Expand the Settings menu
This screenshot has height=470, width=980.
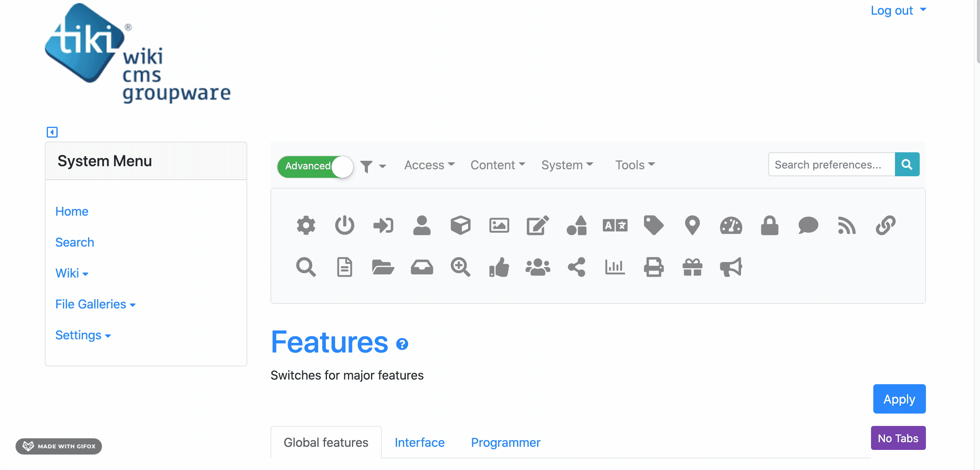82,334
